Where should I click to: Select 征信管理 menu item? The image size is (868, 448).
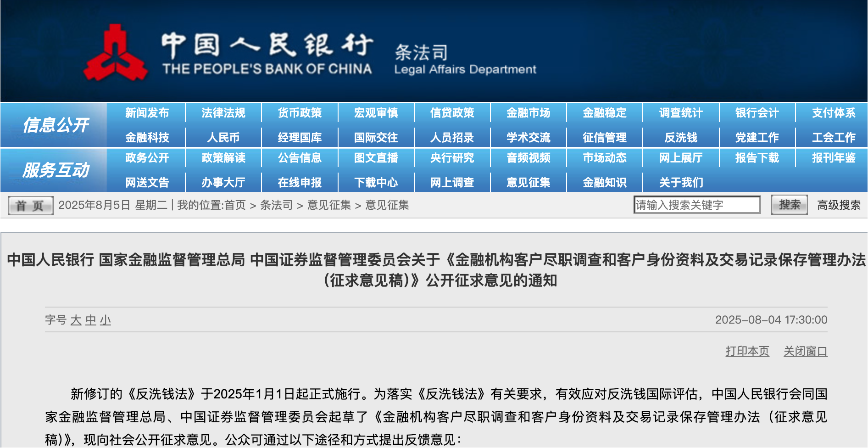[605, 137]
